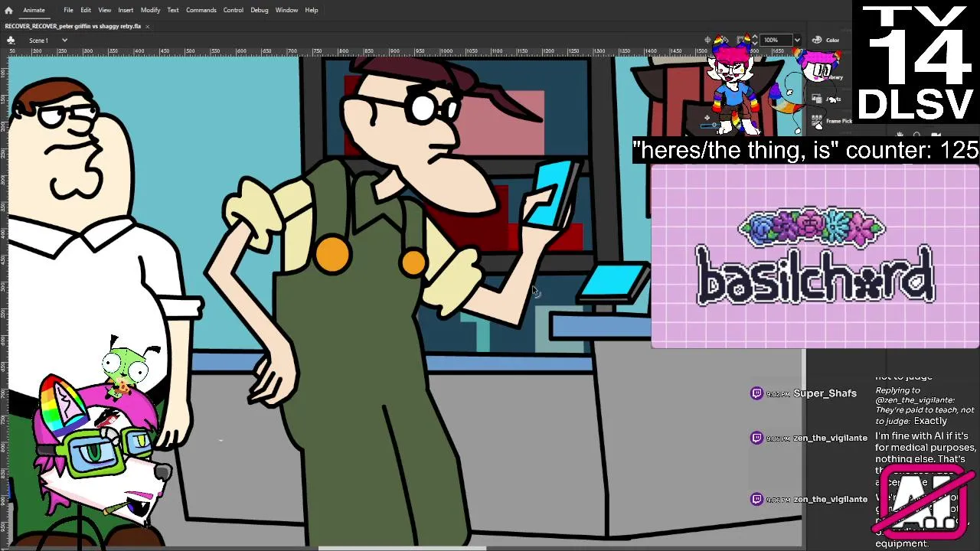Click Super_Shafs username in chat overlay

click(x=825, y=393)
